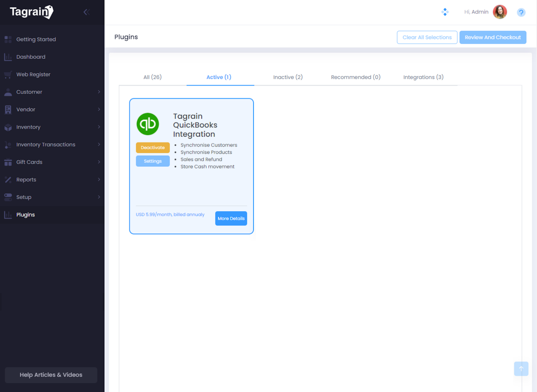Show the All (26) plugins tab
This screenshot has width=537, height=392.
point(152,77)
